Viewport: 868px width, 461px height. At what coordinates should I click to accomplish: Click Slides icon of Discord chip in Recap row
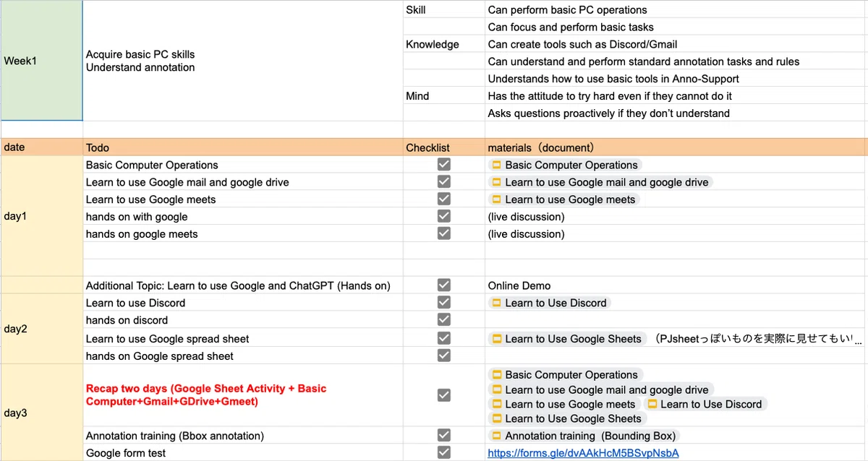pos(652,404)
